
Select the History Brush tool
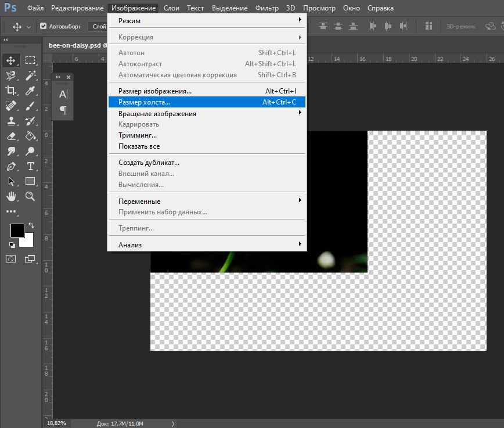(30, 121)
